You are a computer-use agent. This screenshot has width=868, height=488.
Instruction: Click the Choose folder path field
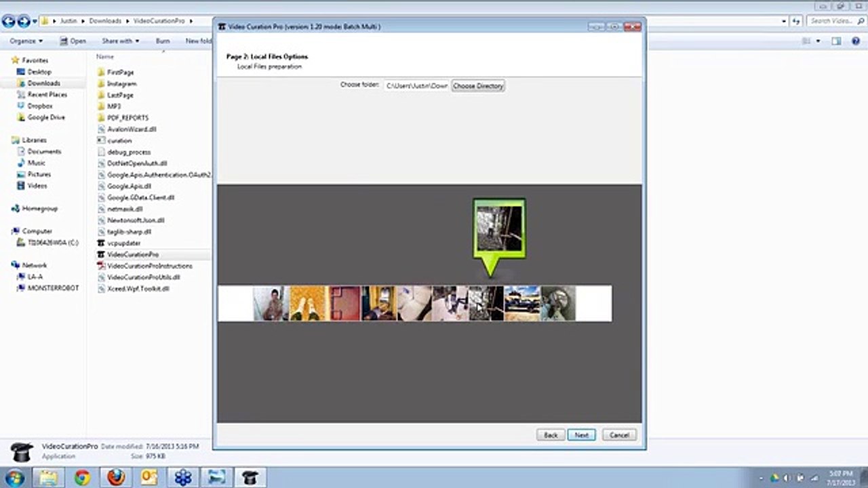pyautogui.click(x=416, y=86)
